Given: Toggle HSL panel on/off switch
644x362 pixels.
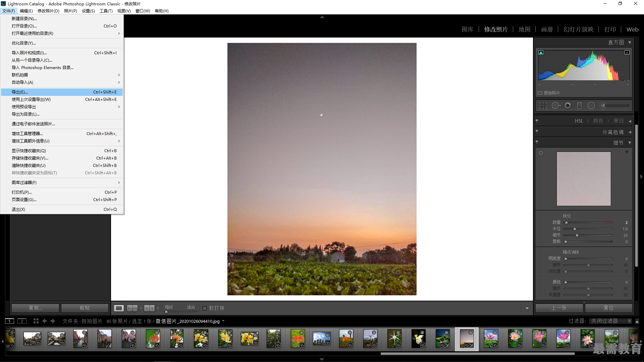Looking at the screenshot, I should (x=537, y=121).
